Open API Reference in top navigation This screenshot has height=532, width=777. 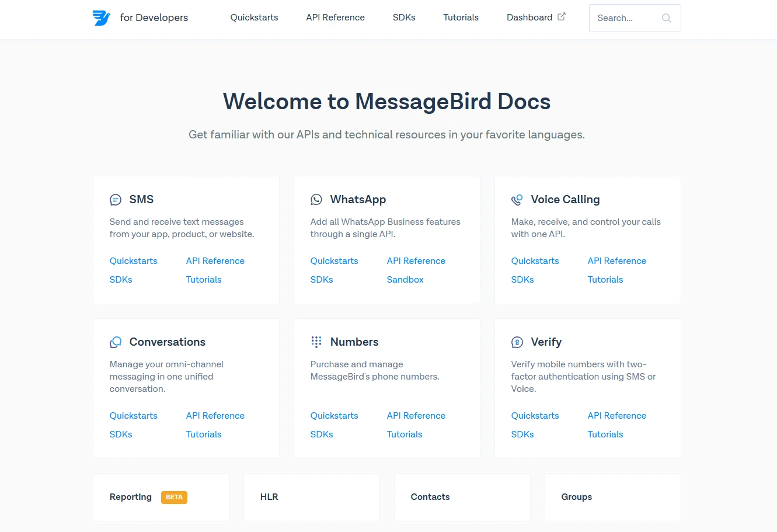pos(335,18)
